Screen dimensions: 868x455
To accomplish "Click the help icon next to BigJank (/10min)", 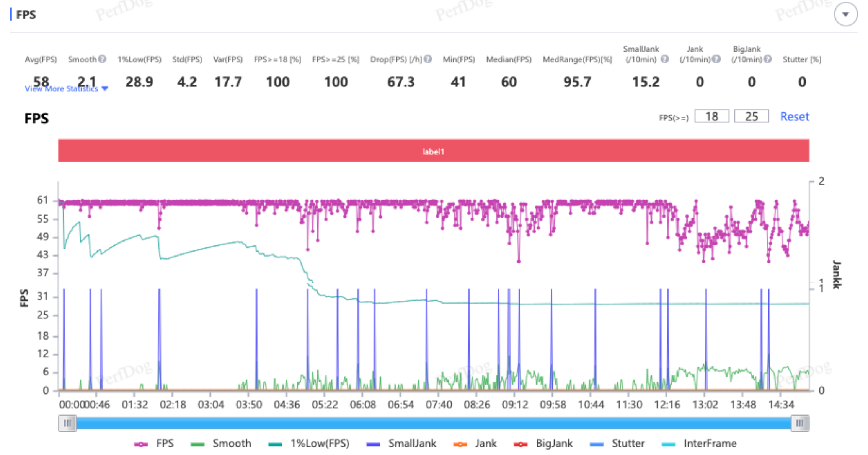I will pos(768,59).
